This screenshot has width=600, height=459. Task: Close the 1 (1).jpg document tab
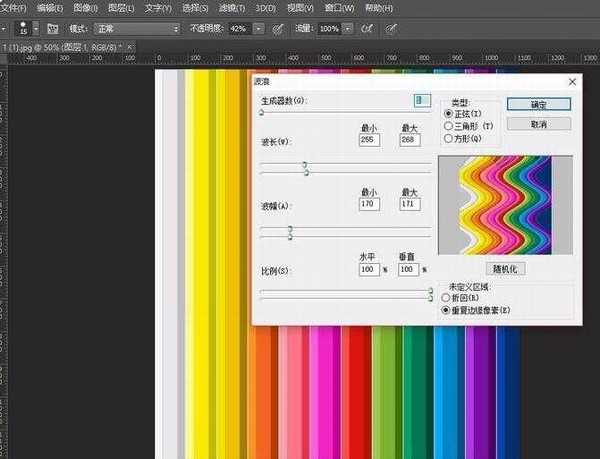(123, 47)
